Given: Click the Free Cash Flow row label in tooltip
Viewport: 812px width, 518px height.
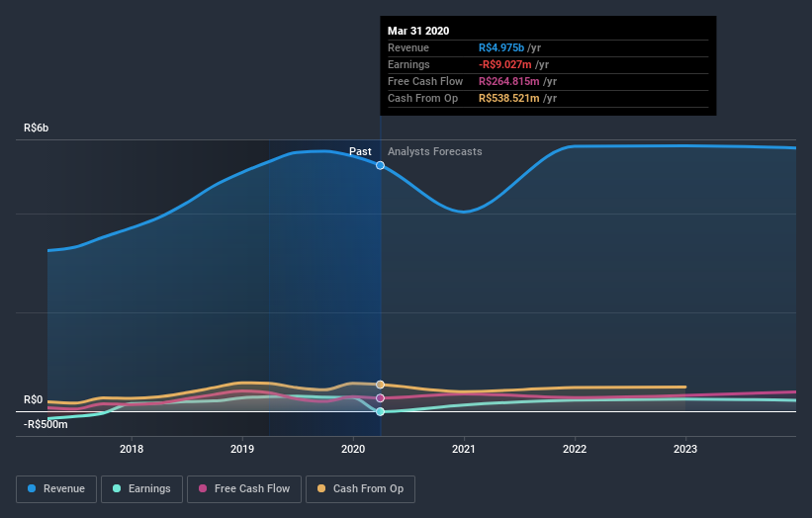Looking at the screenshot, I should pyautogui.click(x=425, y=81).
